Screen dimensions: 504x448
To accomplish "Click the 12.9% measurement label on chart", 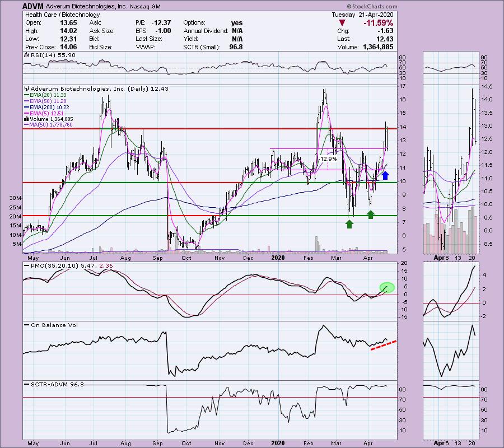I will pyautogui.click(x=329, y=159).
